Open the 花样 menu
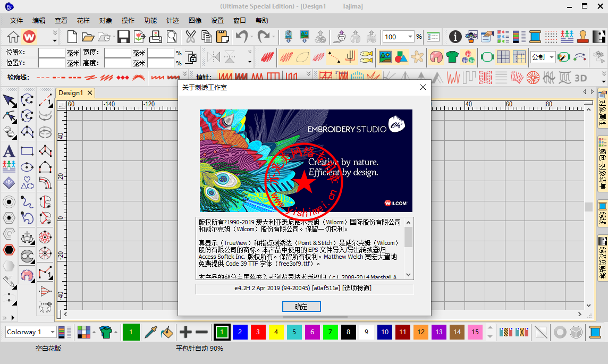 coord(83,21)
